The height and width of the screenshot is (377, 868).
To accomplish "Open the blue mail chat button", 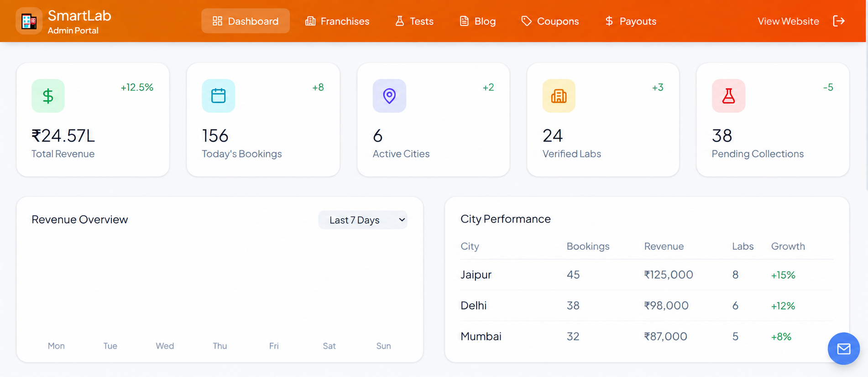I will click(844, 349).
